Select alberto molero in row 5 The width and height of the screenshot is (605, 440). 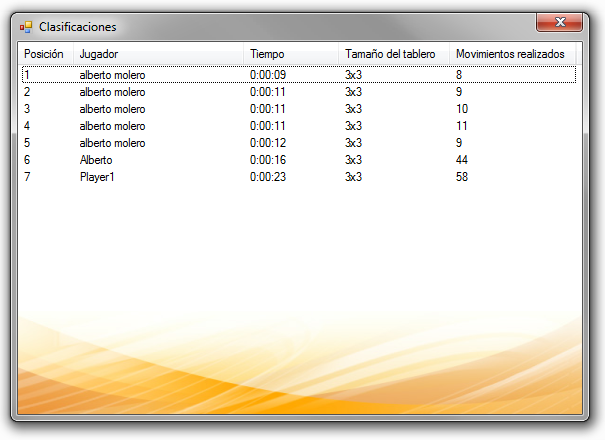[112, 143]
